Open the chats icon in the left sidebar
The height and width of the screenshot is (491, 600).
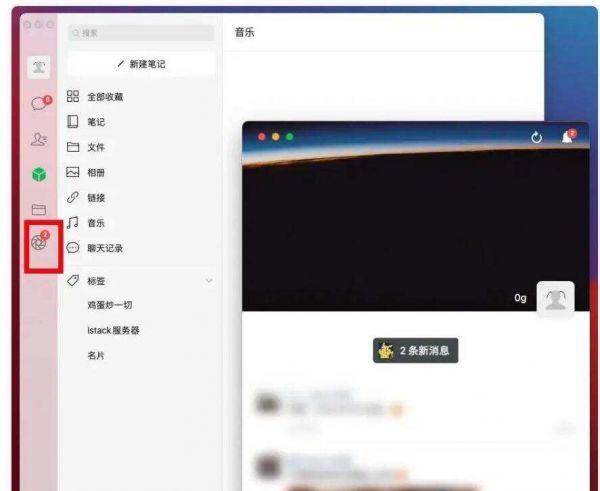39,104
